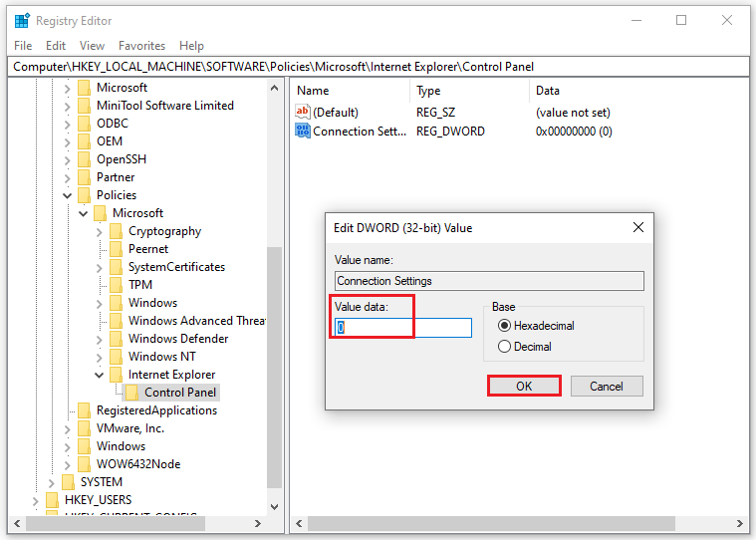
Task: Click the Type column header
Action: tap(470, 91)
